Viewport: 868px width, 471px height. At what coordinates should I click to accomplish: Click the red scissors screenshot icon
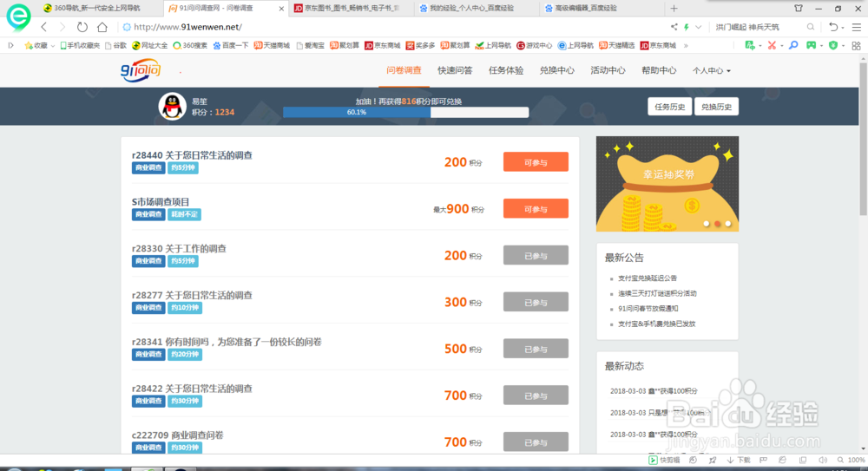772,45
